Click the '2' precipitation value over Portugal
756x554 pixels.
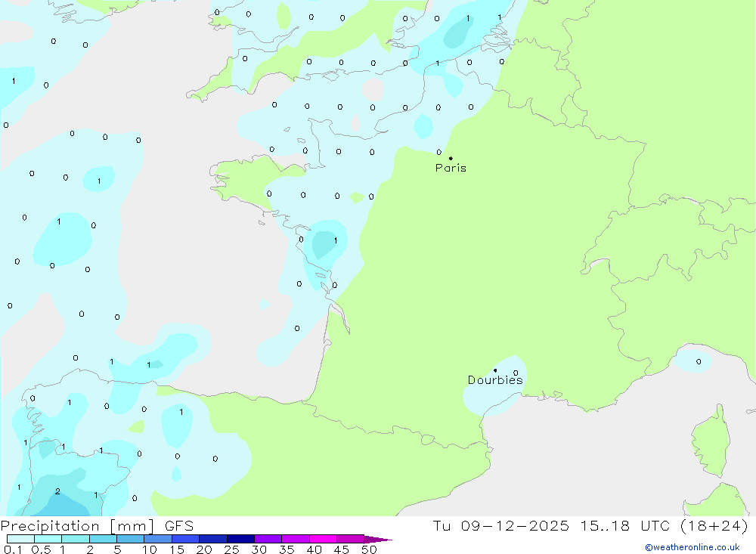click(57, 491)
